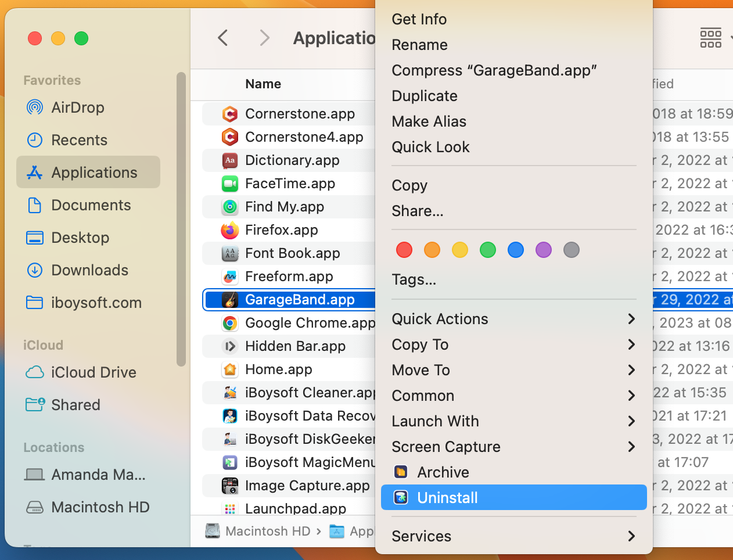Viewport: 733px width, 560px height.
Task: Open Downloads in the sidebar
Action: tap(89, 270)
